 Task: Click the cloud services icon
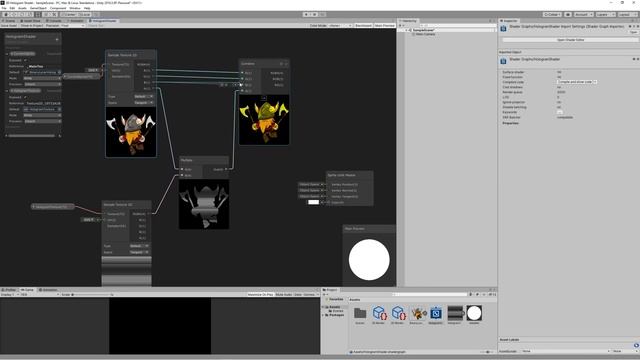568,15
